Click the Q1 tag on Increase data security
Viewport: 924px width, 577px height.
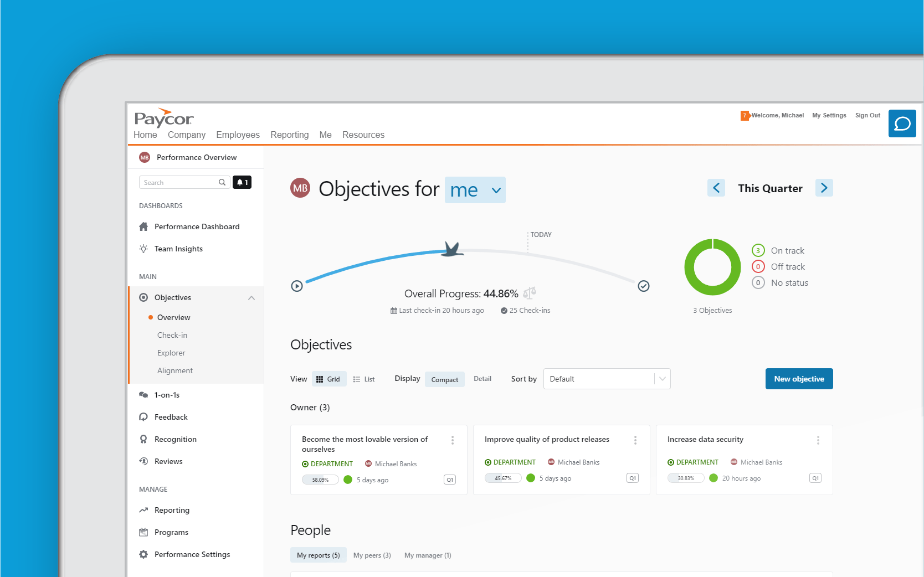coord(815,478)
